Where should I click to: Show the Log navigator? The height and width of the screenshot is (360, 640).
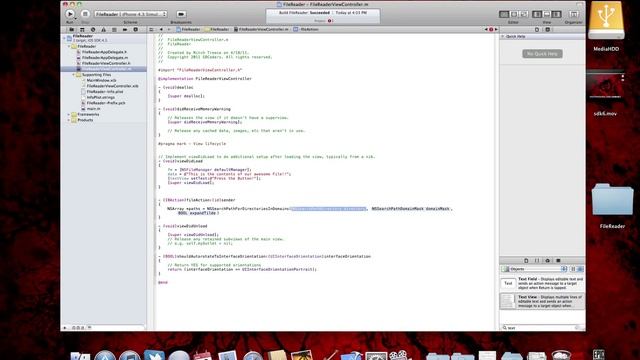click(x=136, y=29)
